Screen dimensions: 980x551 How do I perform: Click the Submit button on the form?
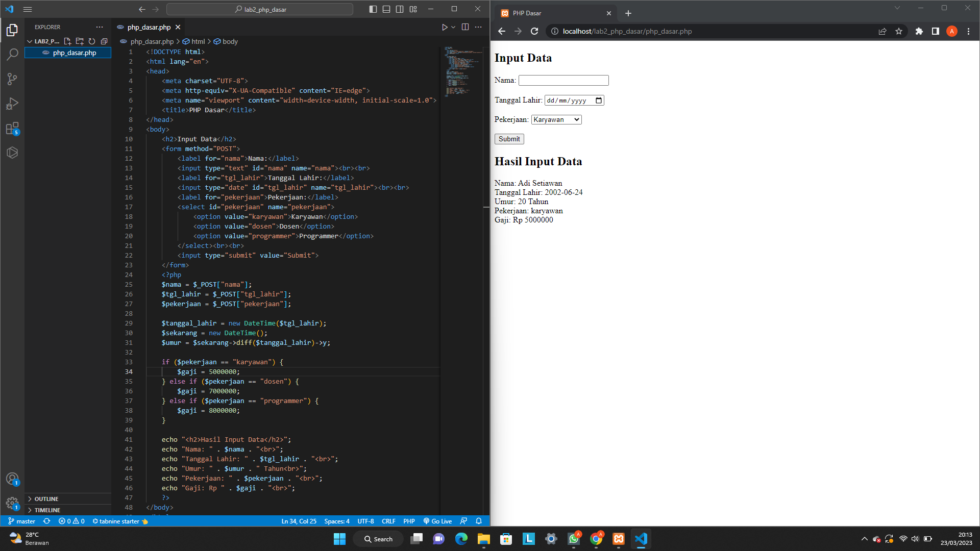[x=508, y=139]
